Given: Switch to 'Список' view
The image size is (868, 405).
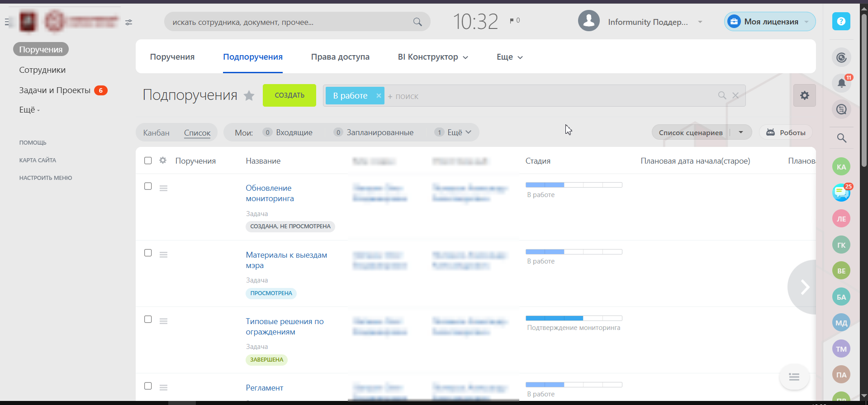Looking at the screenshot, I should click(197, 133).
